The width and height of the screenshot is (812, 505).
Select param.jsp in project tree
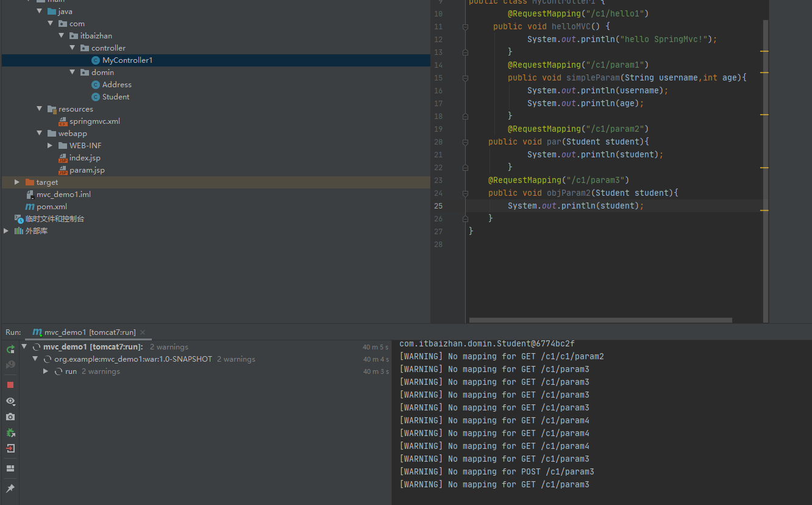pos(87,170)
